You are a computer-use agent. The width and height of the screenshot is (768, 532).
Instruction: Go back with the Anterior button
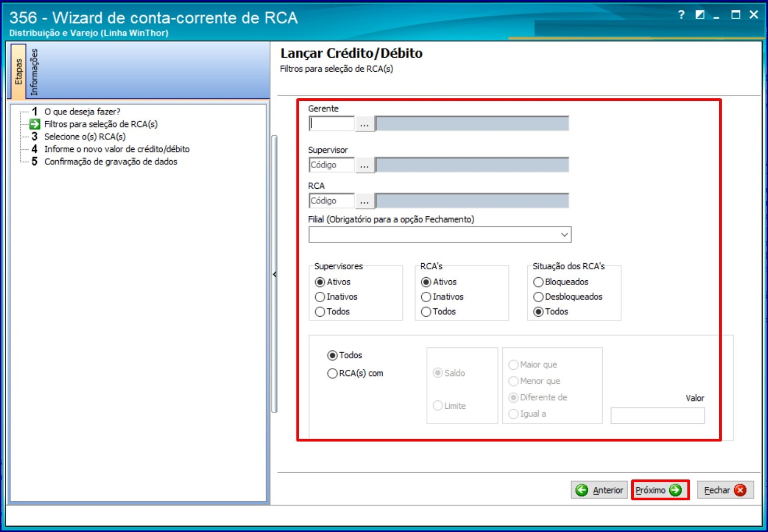[x=599, y=490]
